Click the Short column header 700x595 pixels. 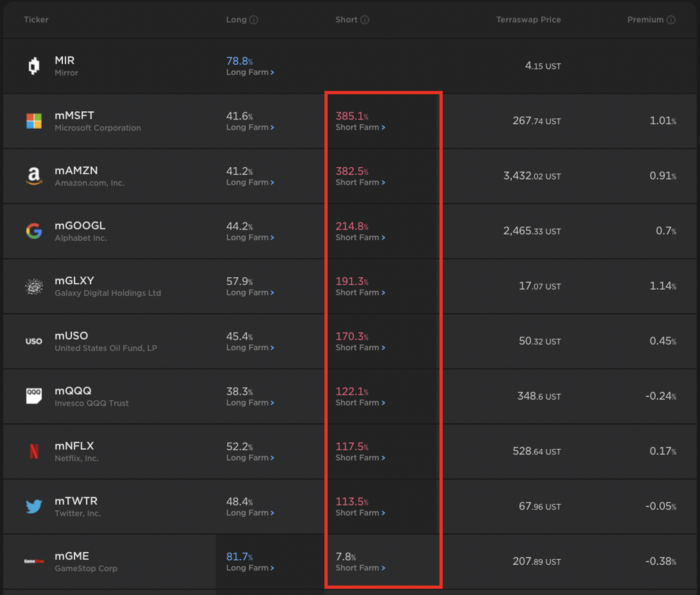[346, 20]
